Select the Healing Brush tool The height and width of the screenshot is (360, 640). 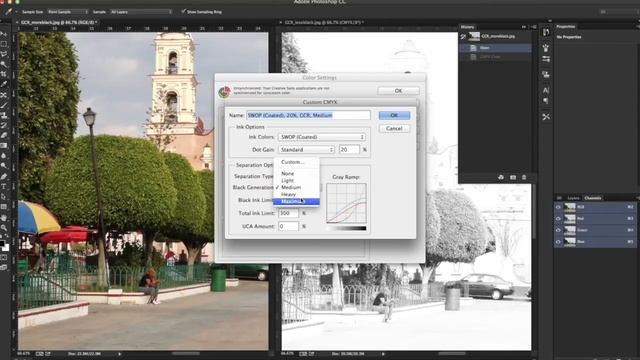(4, 95)
